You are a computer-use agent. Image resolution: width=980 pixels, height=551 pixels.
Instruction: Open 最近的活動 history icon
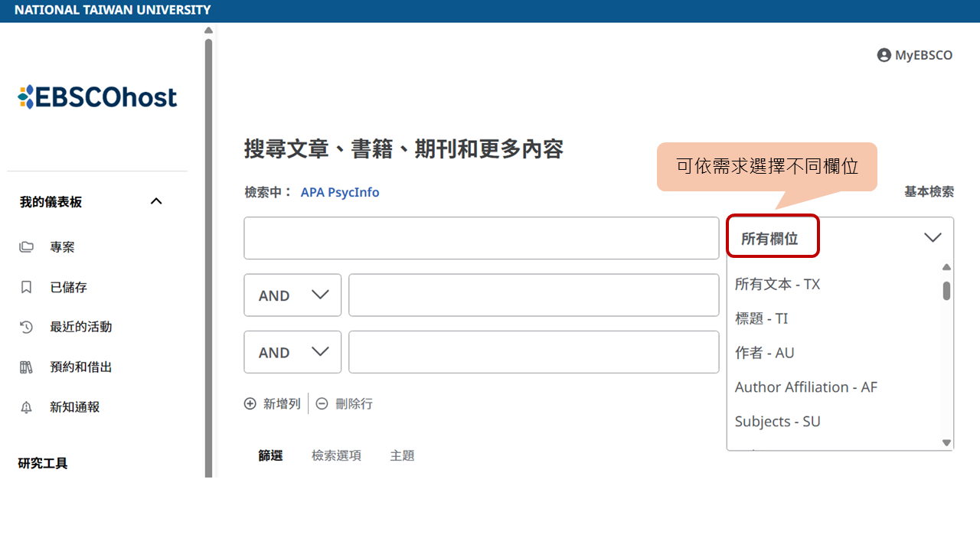click(27, 327)
